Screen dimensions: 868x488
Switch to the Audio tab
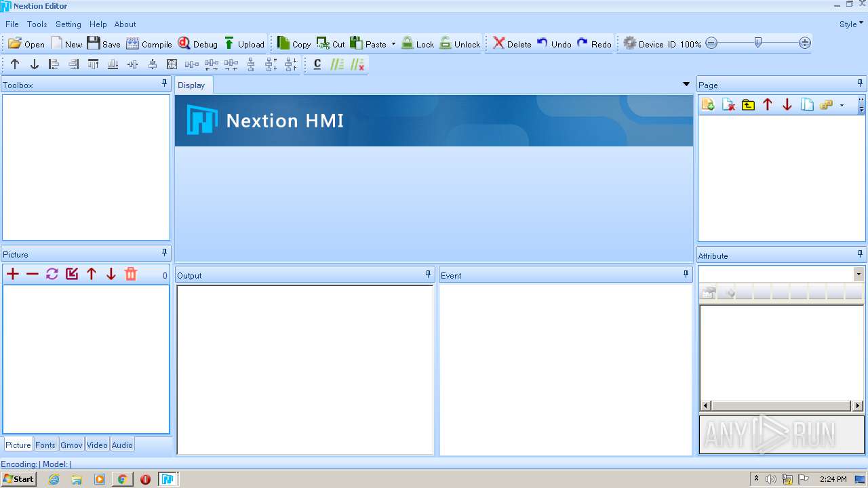122,445
